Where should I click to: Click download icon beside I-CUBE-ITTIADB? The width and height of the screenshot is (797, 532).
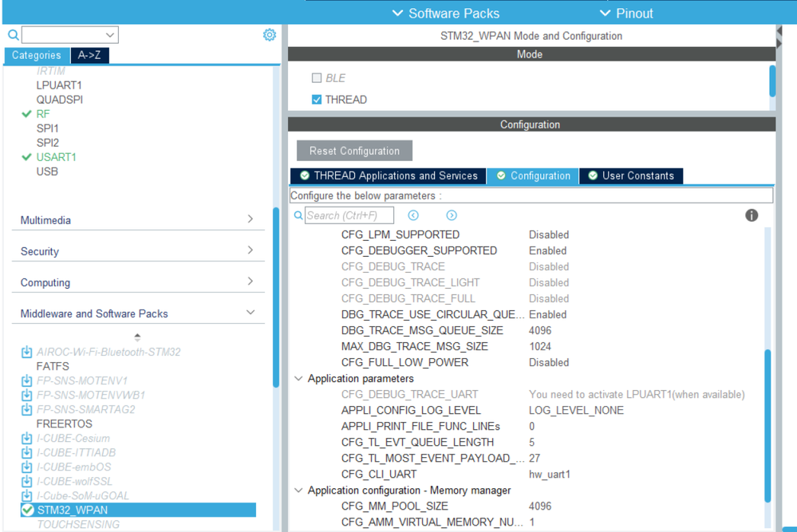pyautogui.click(x=26, y=452)
